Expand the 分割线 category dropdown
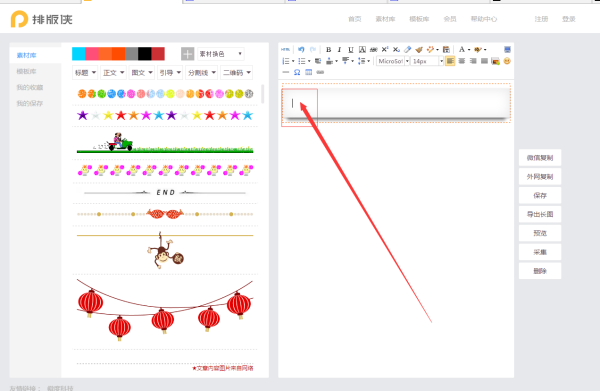 point(202,73)
